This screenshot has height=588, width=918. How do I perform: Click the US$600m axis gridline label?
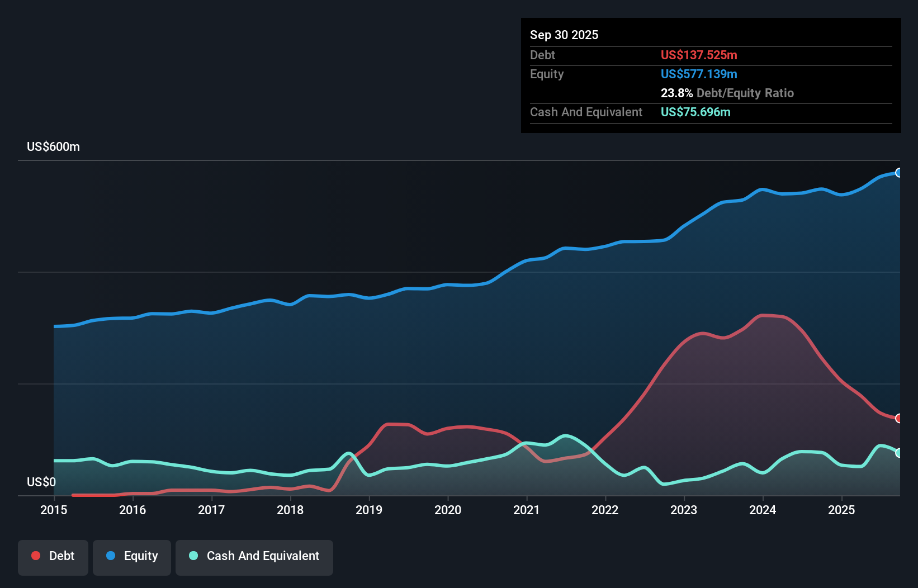[x=53, y=146]
